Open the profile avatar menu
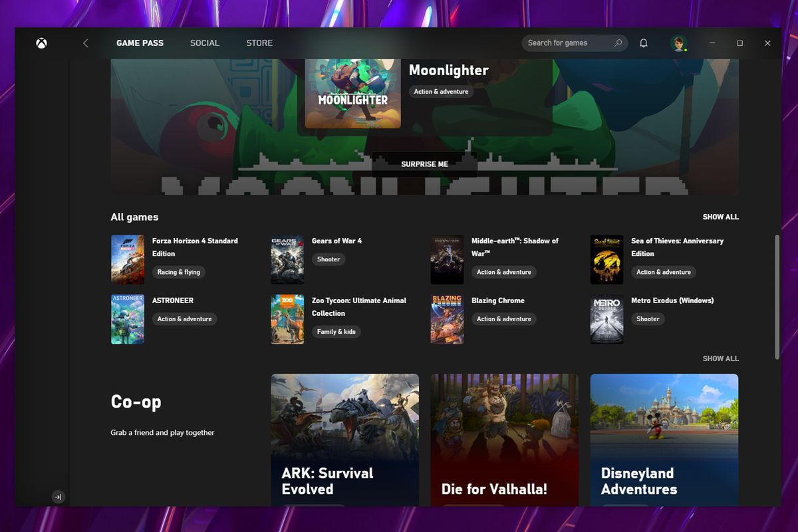Image resolution: width=798 pixels, height=532 pixels. tap(678, 43)
